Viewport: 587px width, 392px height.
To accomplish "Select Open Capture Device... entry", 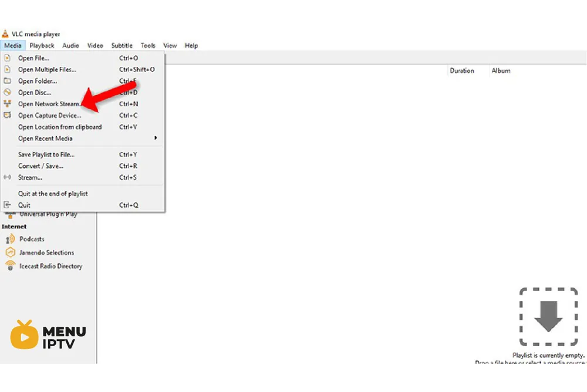I will pyautogui.click(x=83, y=116).
